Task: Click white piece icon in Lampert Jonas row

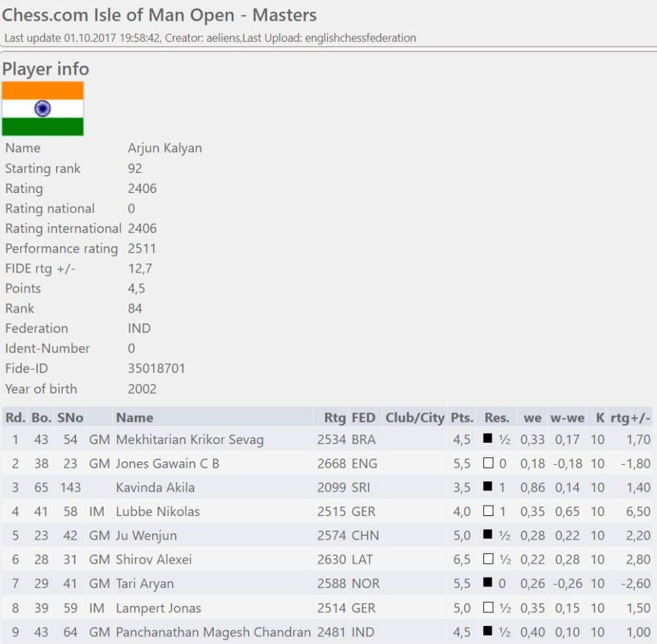Action: (x=488, y=608)
